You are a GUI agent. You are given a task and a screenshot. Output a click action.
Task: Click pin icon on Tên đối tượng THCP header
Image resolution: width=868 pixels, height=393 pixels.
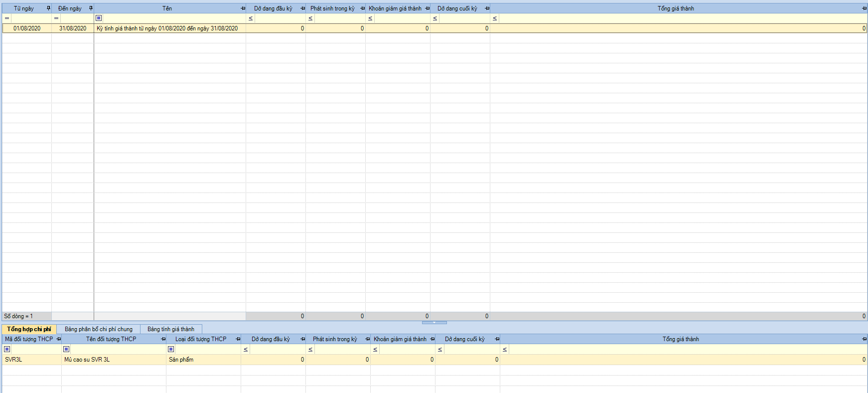[x=163, y=339]
